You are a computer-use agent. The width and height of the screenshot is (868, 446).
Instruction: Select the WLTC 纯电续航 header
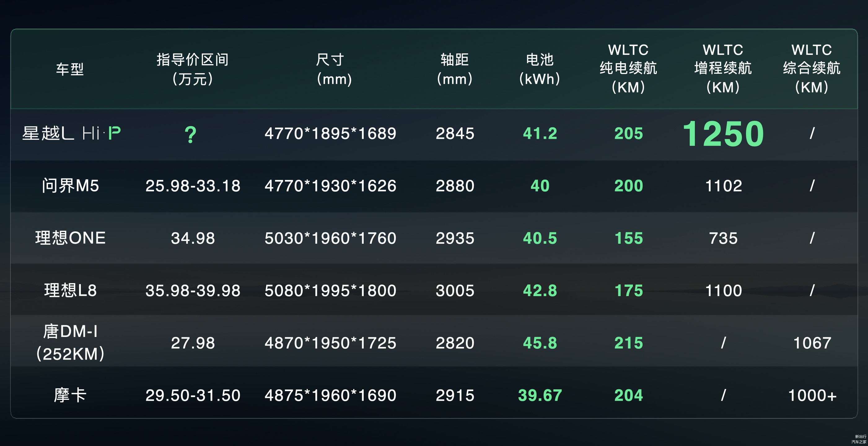point(628,69)
